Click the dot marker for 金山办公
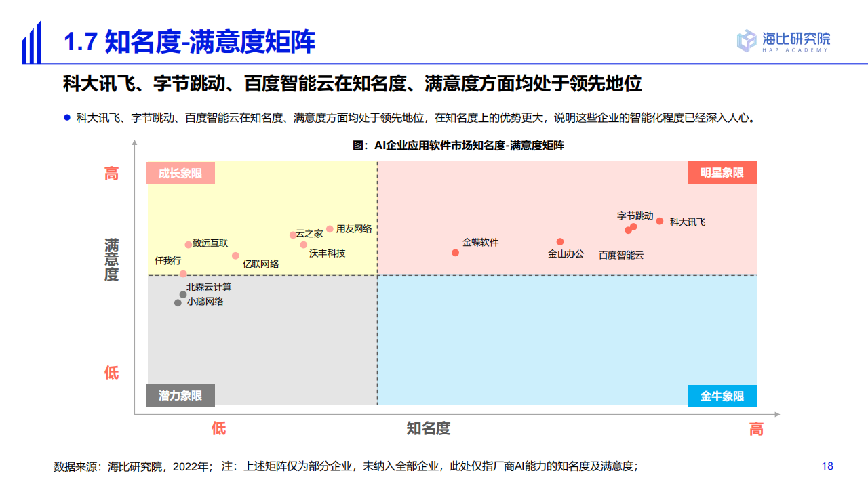The image size is (868, 488). 560,241
